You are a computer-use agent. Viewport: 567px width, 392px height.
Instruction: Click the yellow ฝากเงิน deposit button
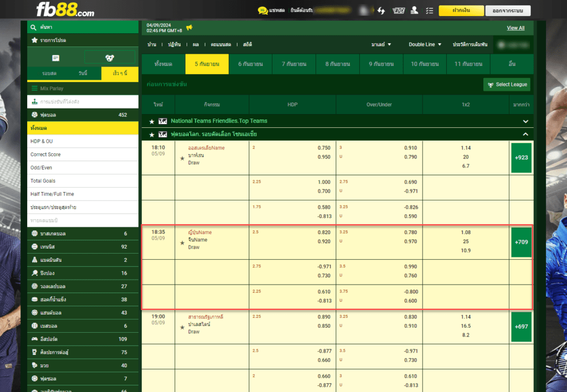click(x=461, y=11)
